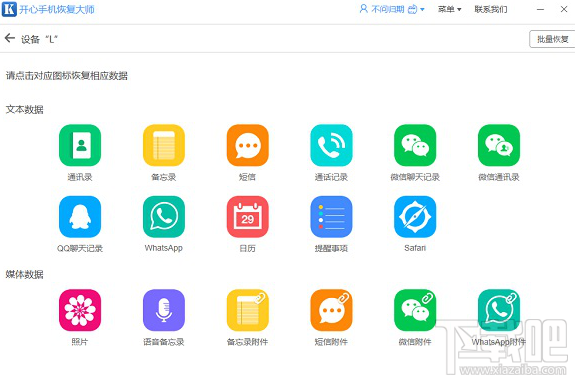The height and width of the screenshot is (380, 575).
Task: Click the 开心手机恢复大师 app logo
Action: 9,9
